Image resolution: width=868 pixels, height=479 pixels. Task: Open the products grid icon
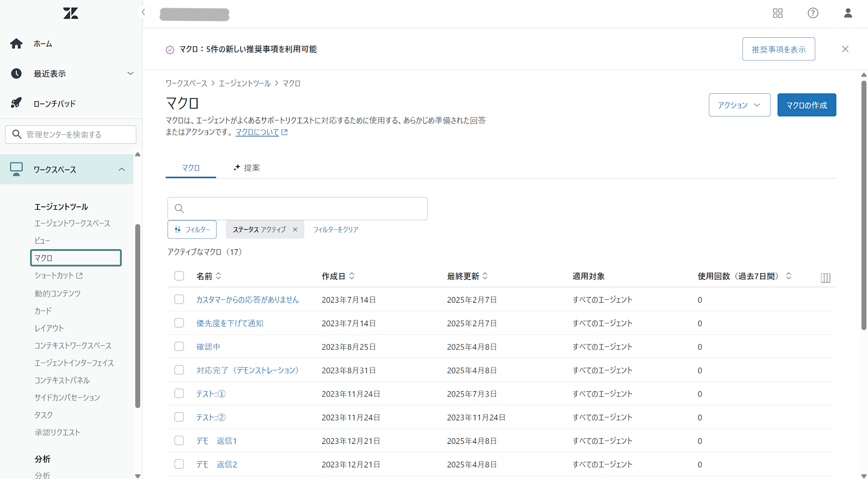pos(778,13)
